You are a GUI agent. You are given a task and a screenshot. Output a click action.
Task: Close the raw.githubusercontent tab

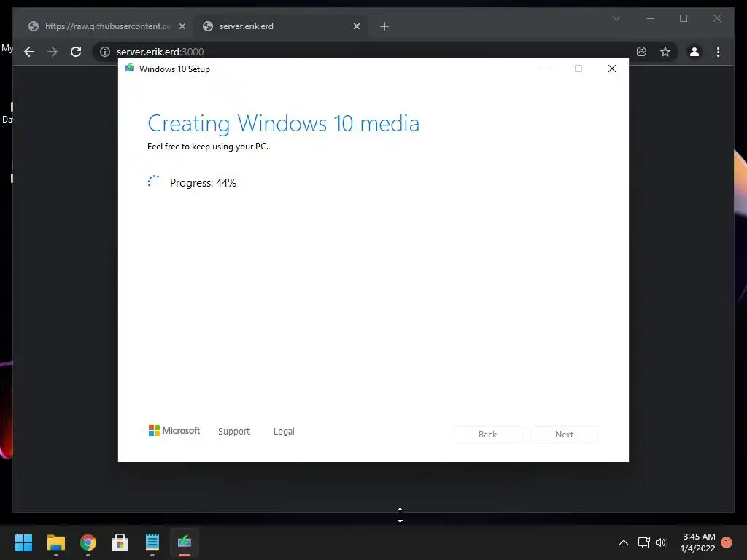(x=182, y=26)
